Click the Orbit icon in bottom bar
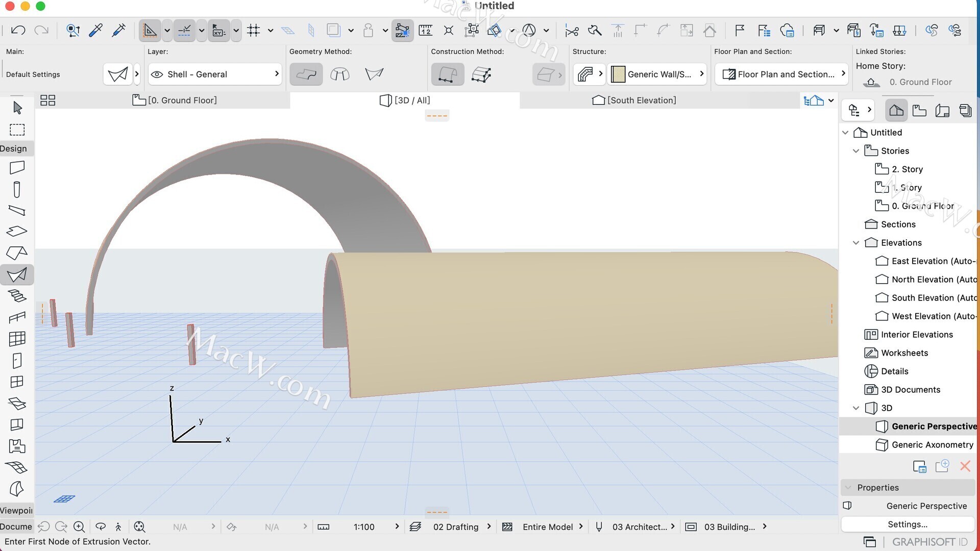 [x=101, y=527]
